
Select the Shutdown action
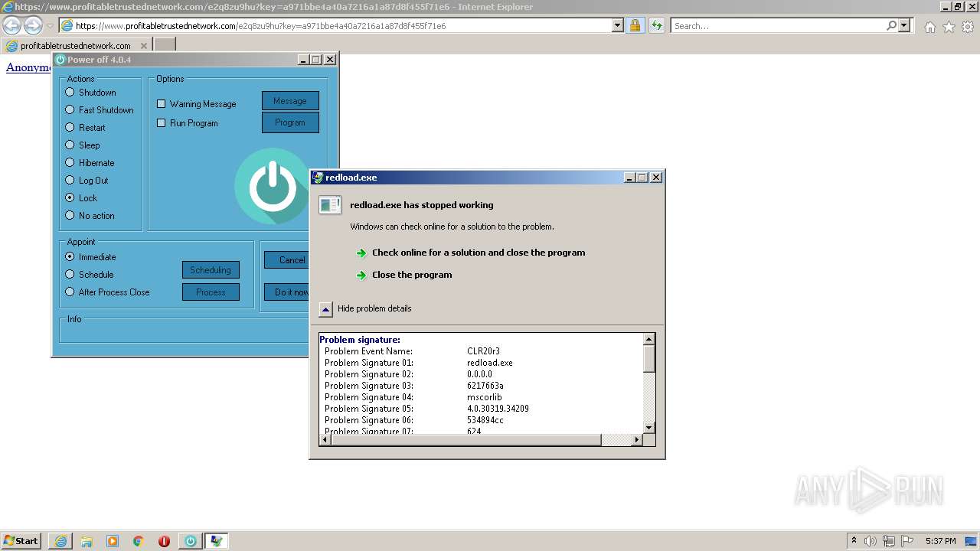coord(70,93)
